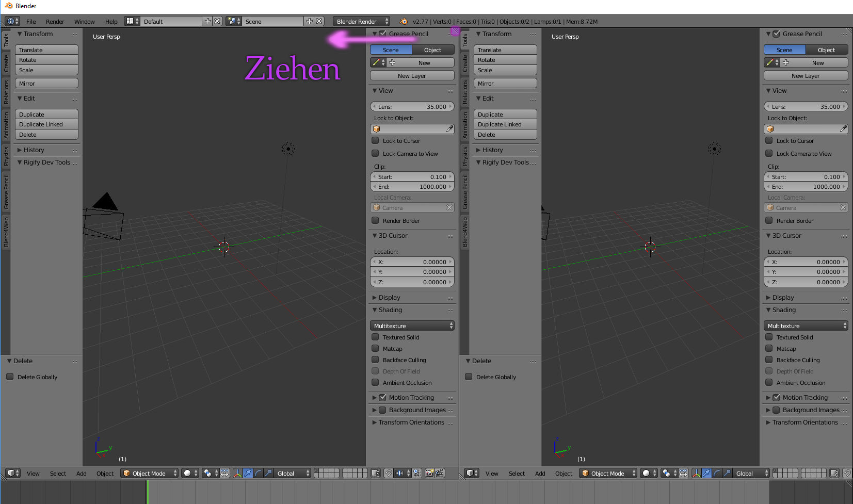
Task: Click the Translate button in the left tool shelf
Action: pyautogui.click(x=46, y=50)
